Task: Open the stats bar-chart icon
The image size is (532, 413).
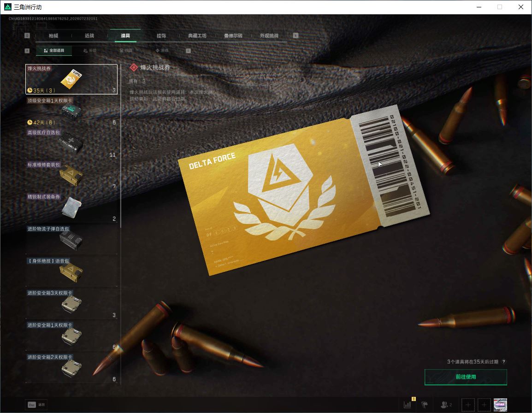Action: pyautogui.click(x=408, y=405)
